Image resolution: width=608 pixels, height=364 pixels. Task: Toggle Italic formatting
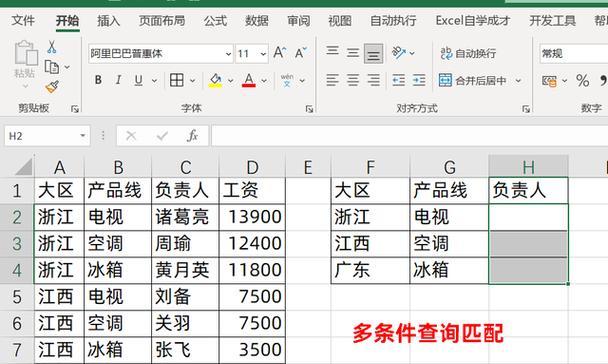[118, 80]
